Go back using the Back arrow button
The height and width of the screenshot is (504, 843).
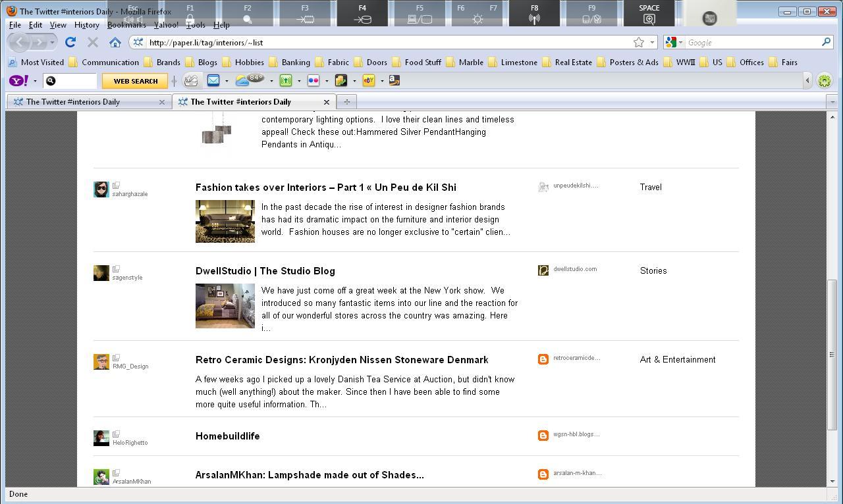[x=20, y=42]
